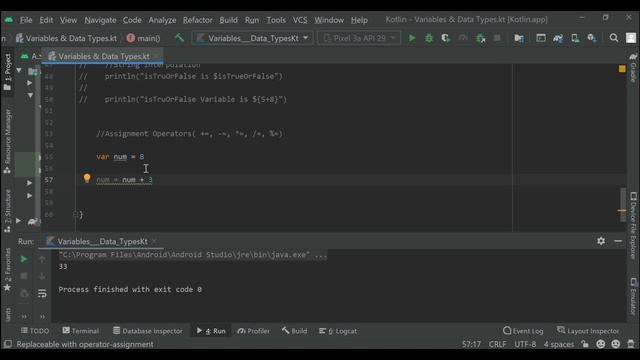
Task: Expand the Gradle Scripts tree node
Action: pyautogui.click(x=19, y=221)
